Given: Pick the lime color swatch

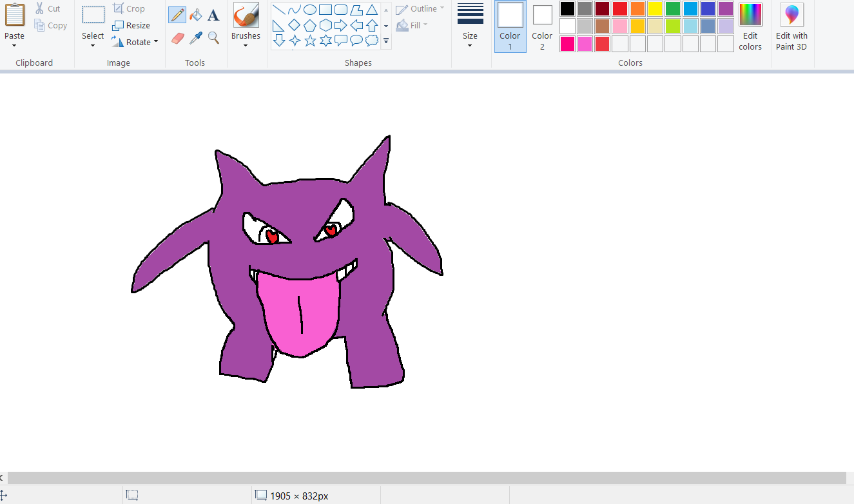Looking at the screenshot, I should coord(673,26).
